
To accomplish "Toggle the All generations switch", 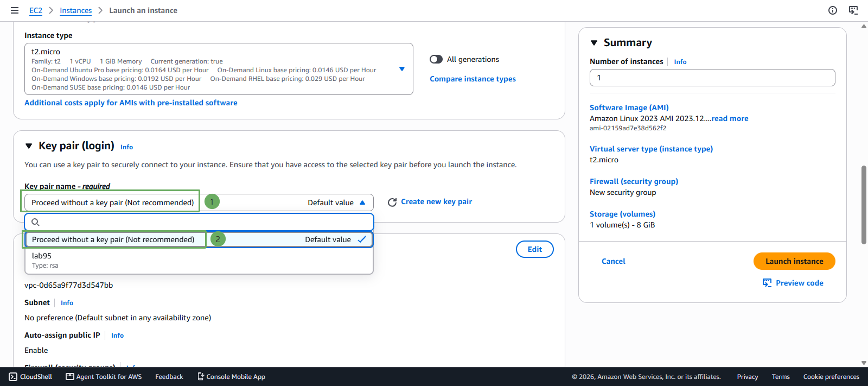I will coord(436,59).
